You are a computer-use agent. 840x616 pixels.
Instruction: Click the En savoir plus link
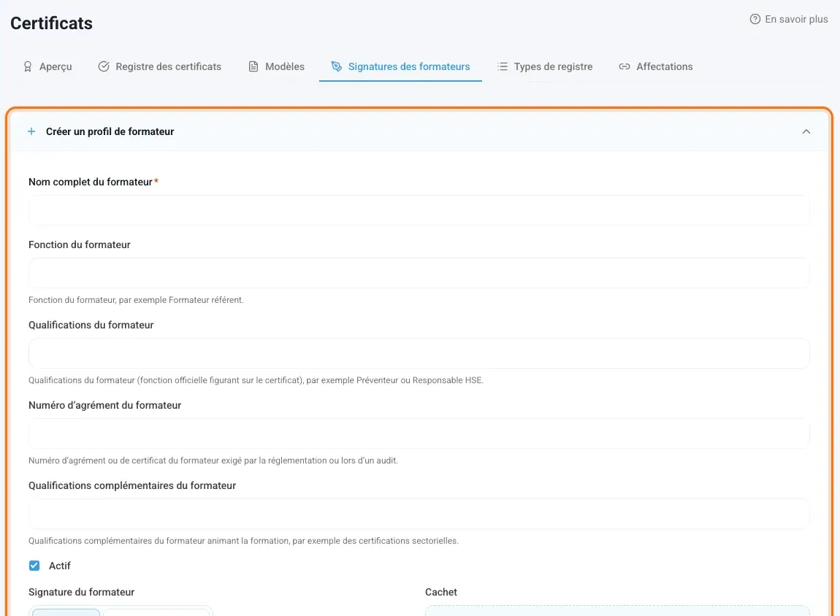[x=789, y=19]
